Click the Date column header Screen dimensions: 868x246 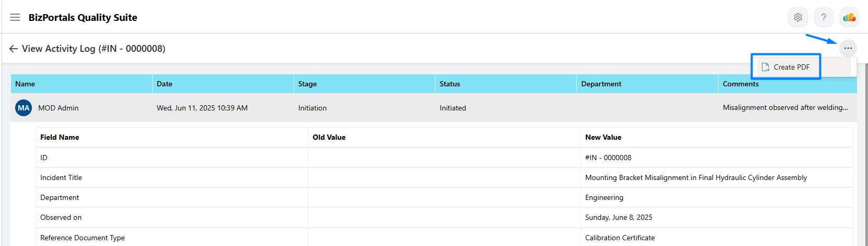[x=223, y=84]
